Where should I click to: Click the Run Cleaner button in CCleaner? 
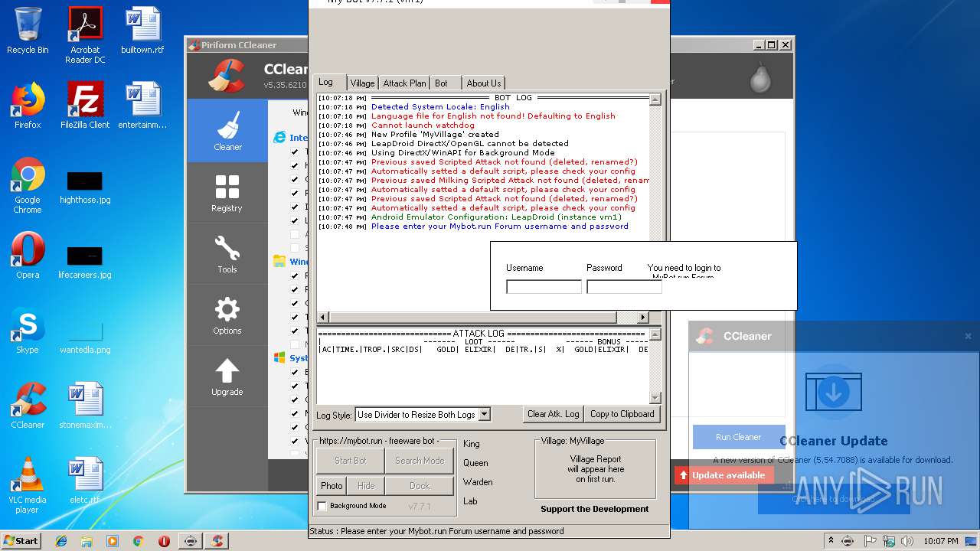coord(738,437)
